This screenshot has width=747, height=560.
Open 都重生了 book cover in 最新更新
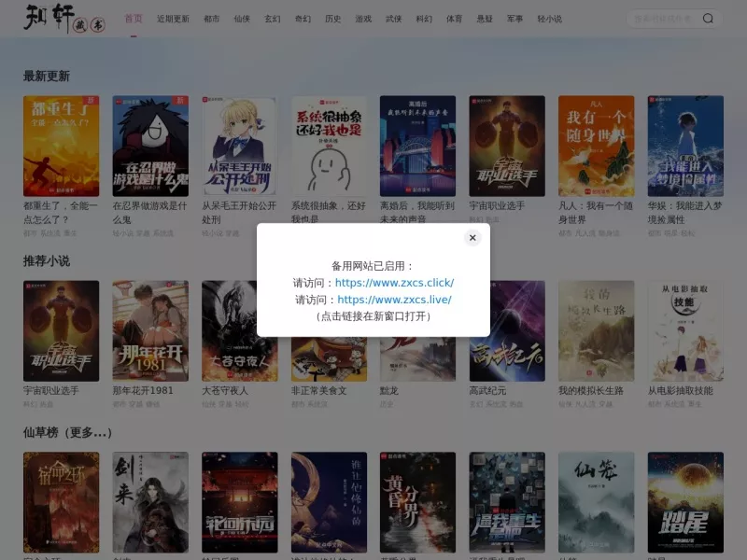point(61,146)
